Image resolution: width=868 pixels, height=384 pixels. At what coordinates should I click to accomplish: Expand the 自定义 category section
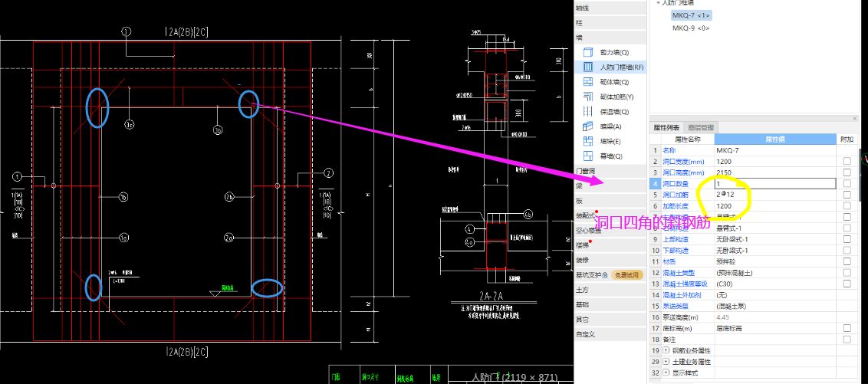tap(610, 335)
